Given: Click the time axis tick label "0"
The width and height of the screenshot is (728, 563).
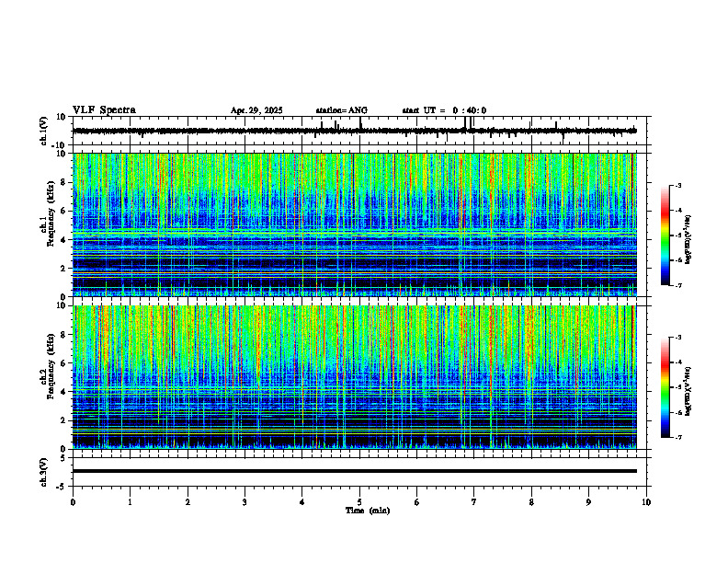Looking at the screenshot, I should [73, 502].
